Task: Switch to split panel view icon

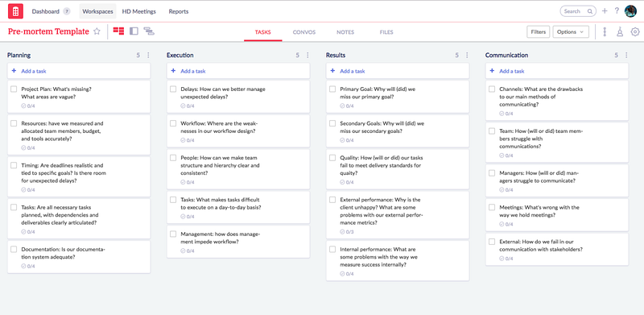Action: click(x=134, y=31)
